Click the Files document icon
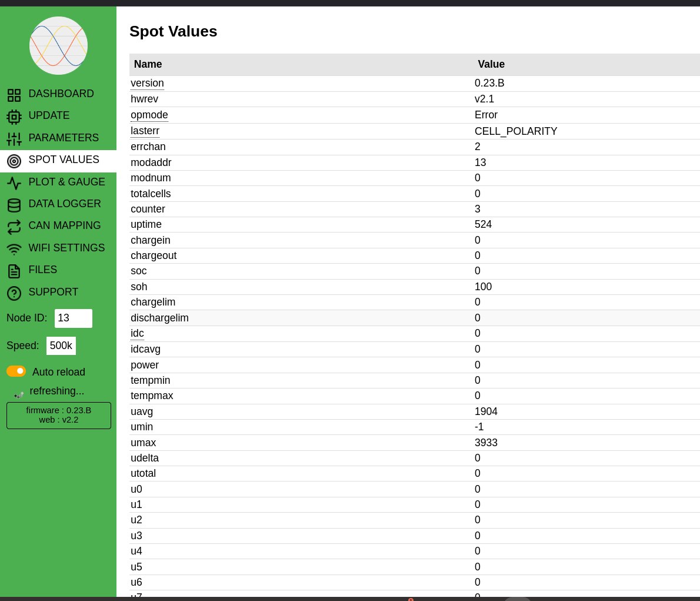Screen dimensions: 700x601 (14, 271)
